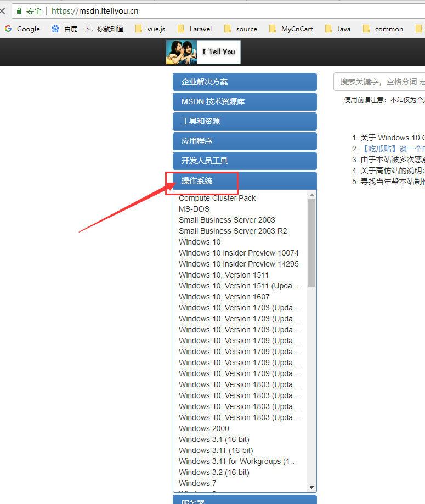Select Windows 10 Insider Preview 10074
The width and height of the screenshot is (425, 504).
(239, 253)
